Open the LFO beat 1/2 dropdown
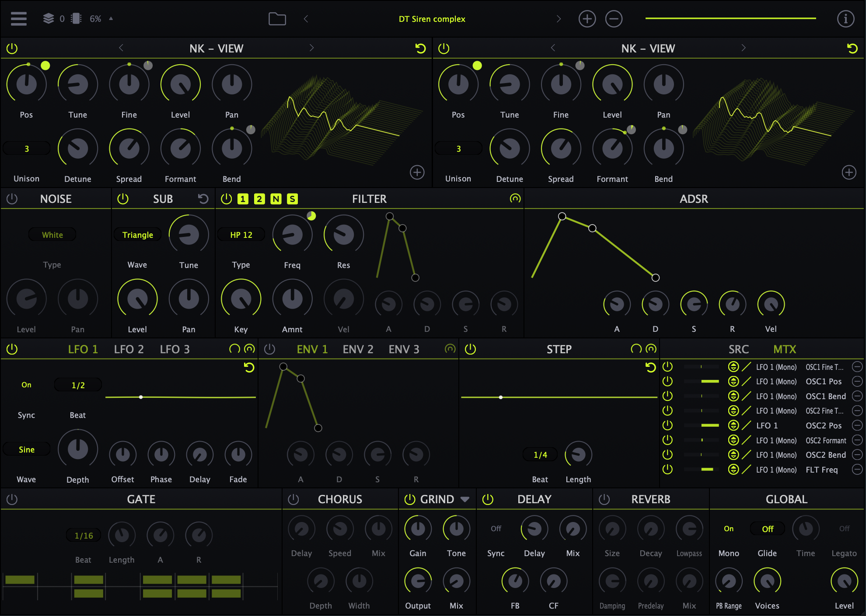 point(78,385)
